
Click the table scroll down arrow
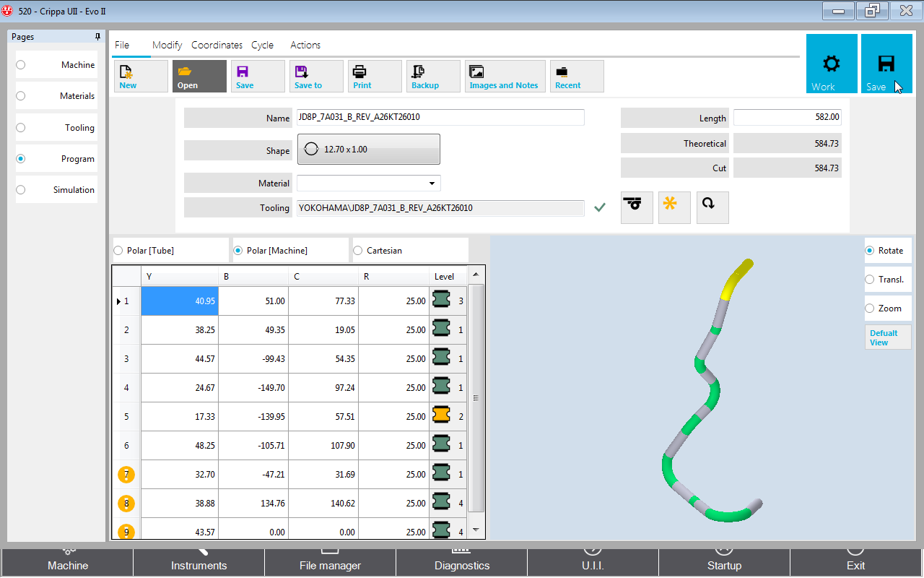pyautogui.click(x=475, y=530)
